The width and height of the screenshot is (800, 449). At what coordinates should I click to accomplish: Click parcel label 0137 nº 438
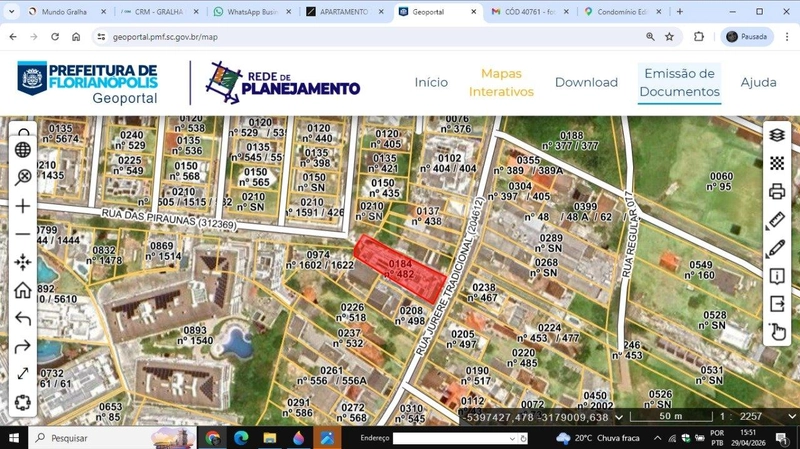[427, 216]
